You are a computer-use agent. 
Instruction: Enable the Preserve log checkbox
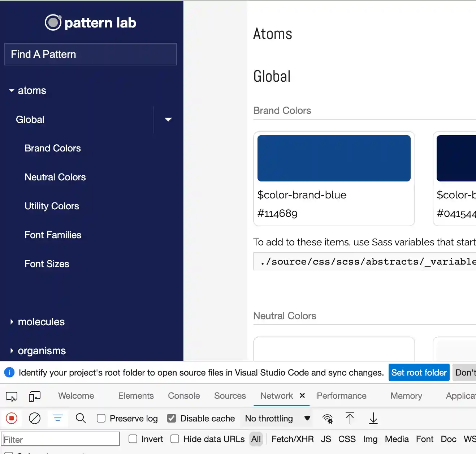tap(101, 418)
